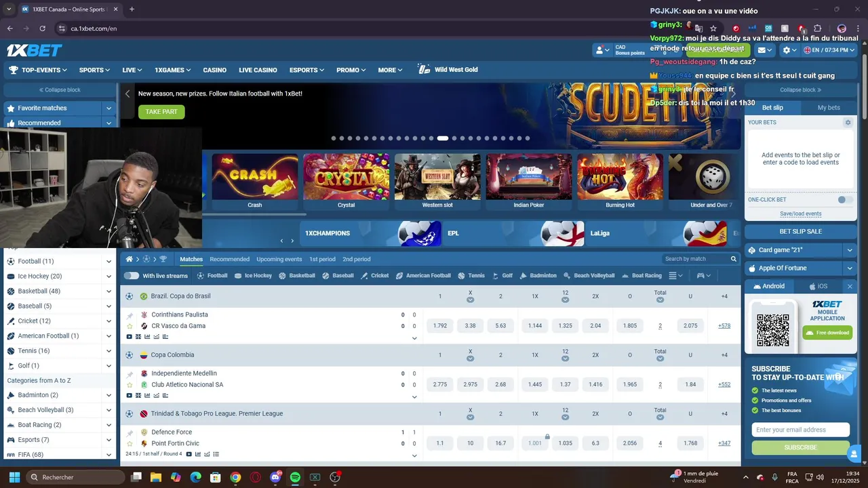This screenshot has width=868, height=488.
Task: Open Spotify from the taskbar
Action: point(295,477)
